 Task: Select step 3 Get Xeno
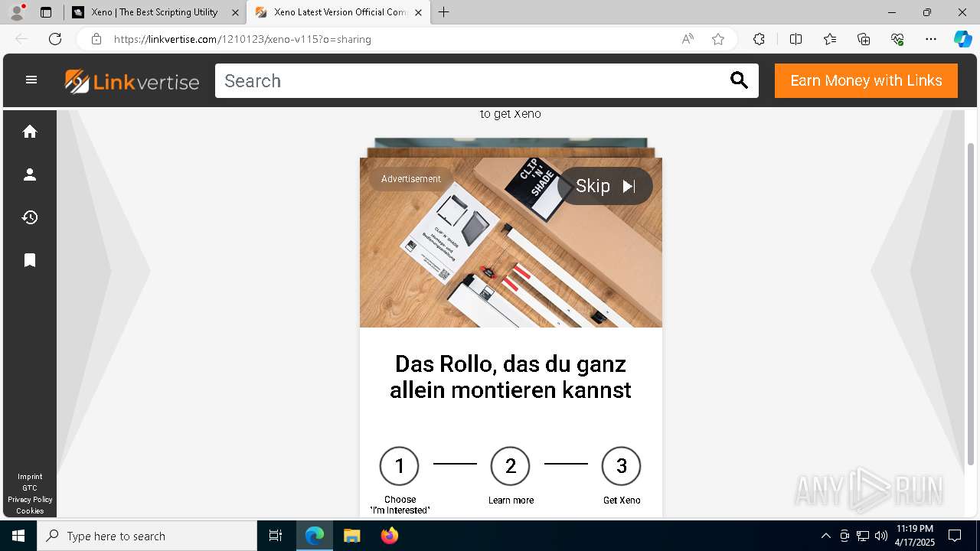click(622, 476)
